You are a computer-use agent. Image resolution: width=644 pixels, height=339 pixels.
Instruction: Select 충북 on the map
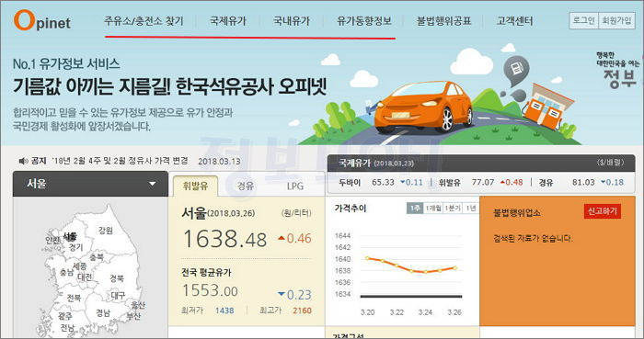[97, 257]
